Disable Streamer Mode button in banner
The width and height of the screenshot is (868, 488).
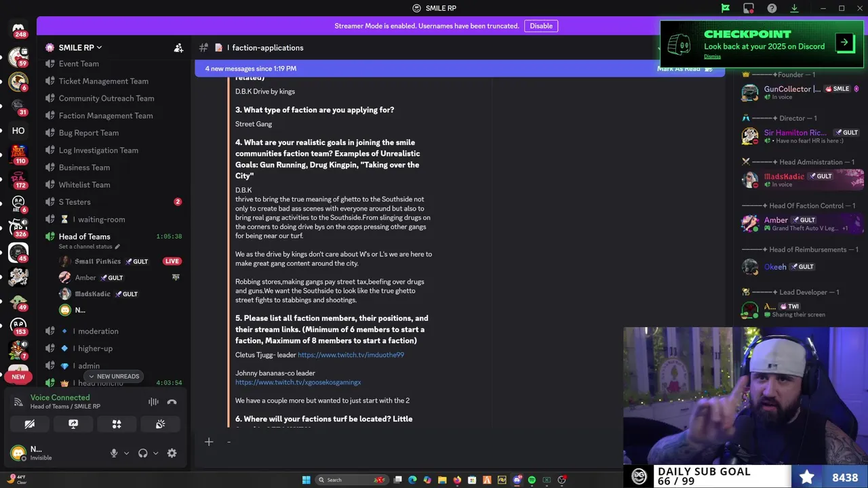point(541,26)
